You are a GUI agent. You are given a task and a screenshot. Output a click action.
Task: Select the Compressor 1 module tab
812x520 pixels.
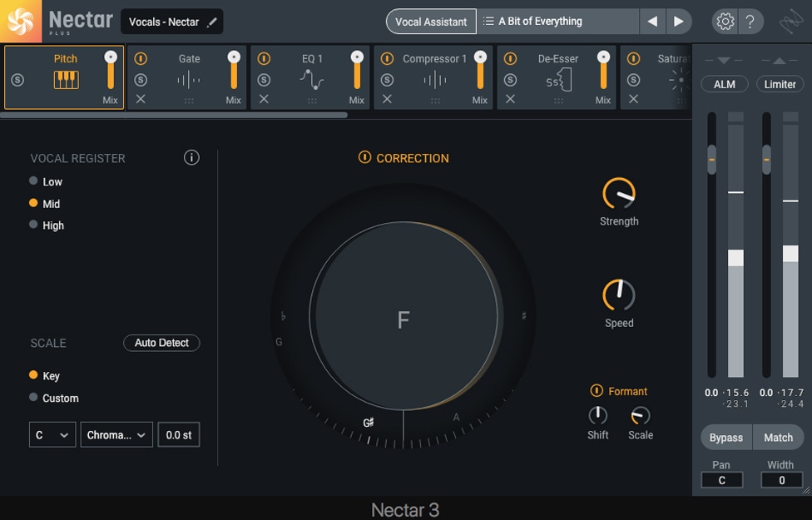[433, 77]
